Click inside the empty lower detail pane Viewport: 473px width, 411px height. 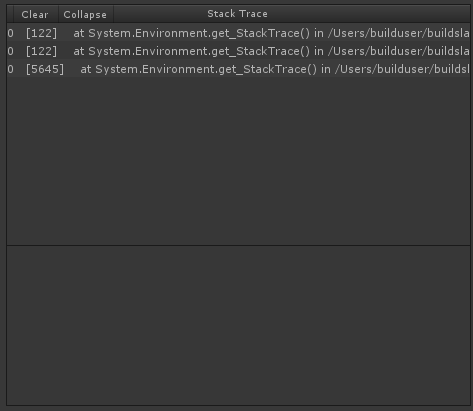[238, 326]
